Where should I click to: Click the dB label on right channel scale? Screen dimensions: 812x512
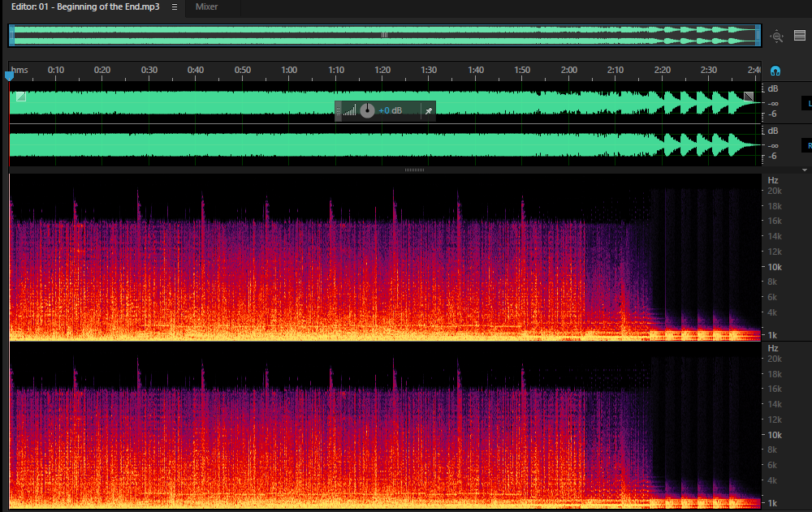pyautogui.click(x=773, y=131)
